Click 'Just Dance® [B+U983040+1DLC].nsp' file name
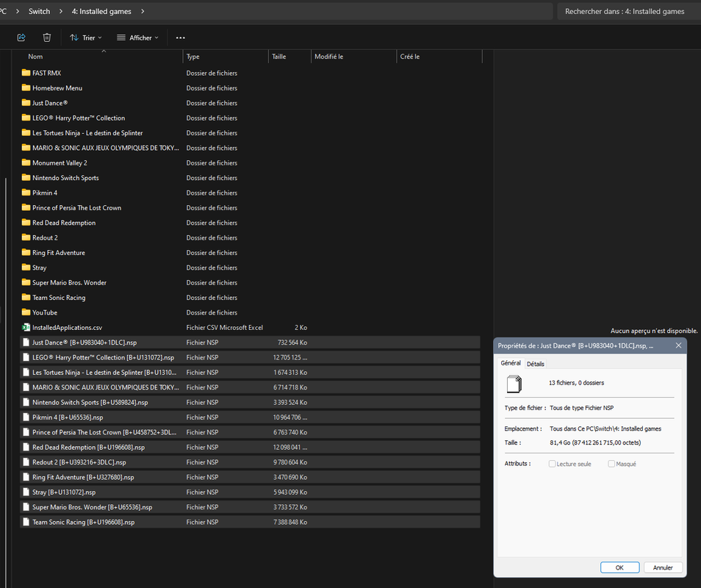The width and height of the screenshot is (701, 588). point(85,343)
